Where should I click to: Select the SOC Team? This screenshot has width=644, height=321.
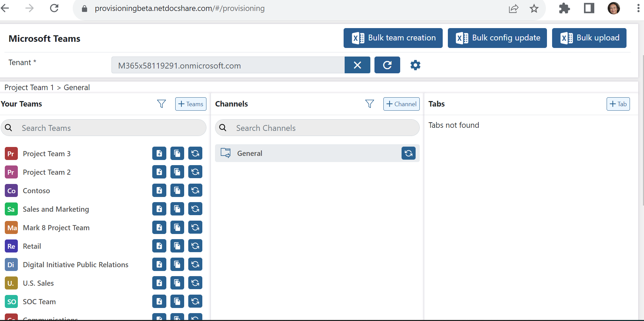click(39, 302)
